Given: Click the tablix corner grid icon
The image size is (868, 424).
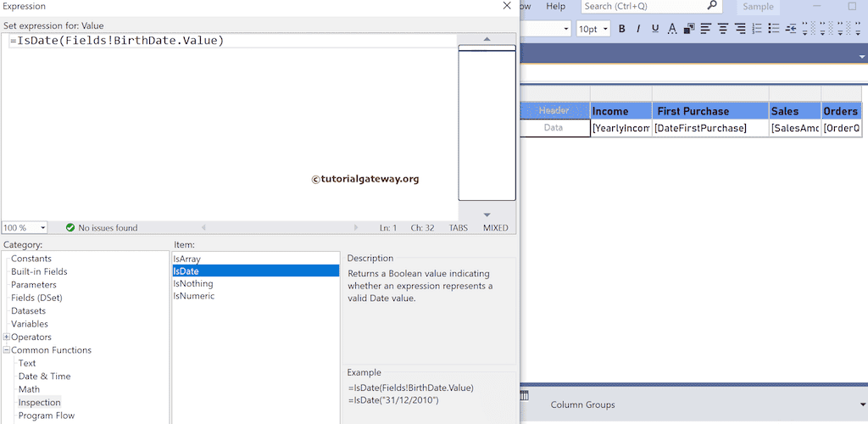Looking at the screenshot, I should coord(524,395).
